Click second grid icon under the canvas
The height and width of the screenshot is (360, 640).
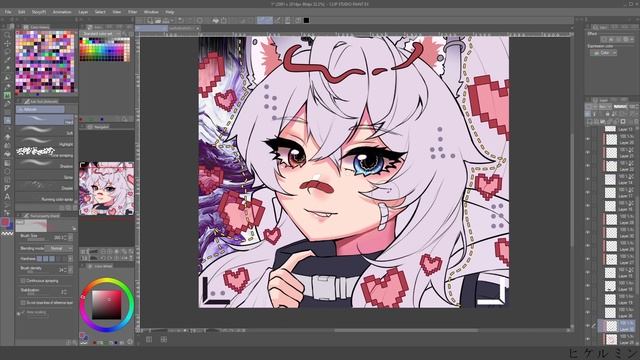(164, 339)
